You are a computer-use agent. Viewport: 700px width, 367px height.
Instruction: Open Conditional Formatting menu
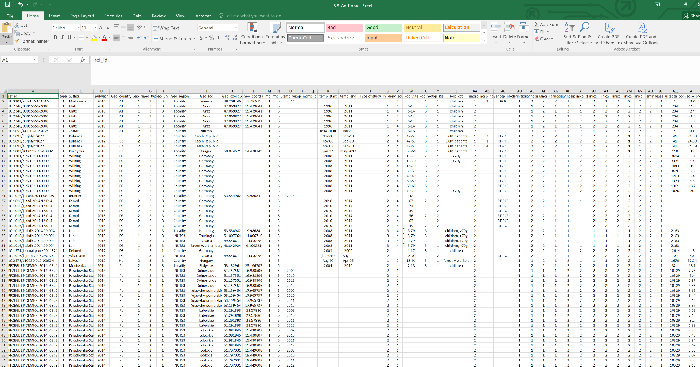click(x=253, y=33)
